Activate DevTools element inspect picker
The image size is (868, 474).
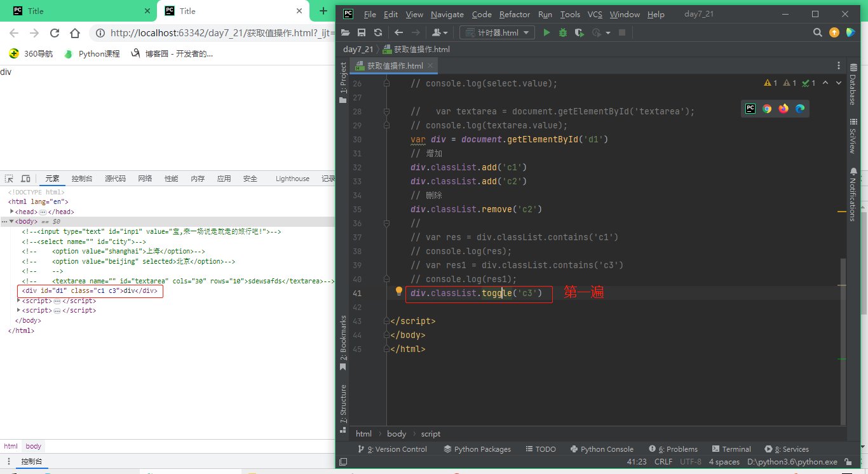10,179
